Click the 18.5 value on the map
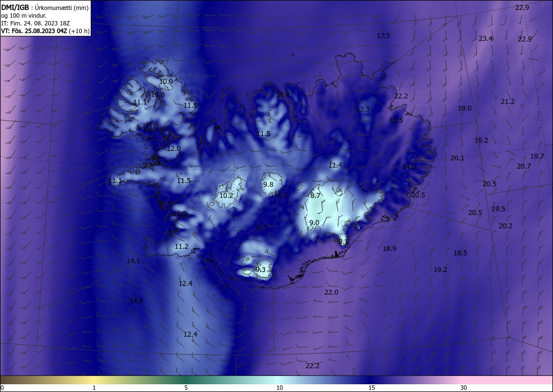The image size is (553, 392). 460,253
